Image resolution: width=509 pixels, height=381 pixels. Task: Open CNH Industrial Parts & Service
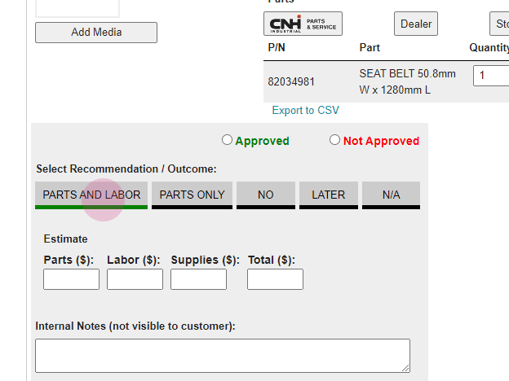303,24
